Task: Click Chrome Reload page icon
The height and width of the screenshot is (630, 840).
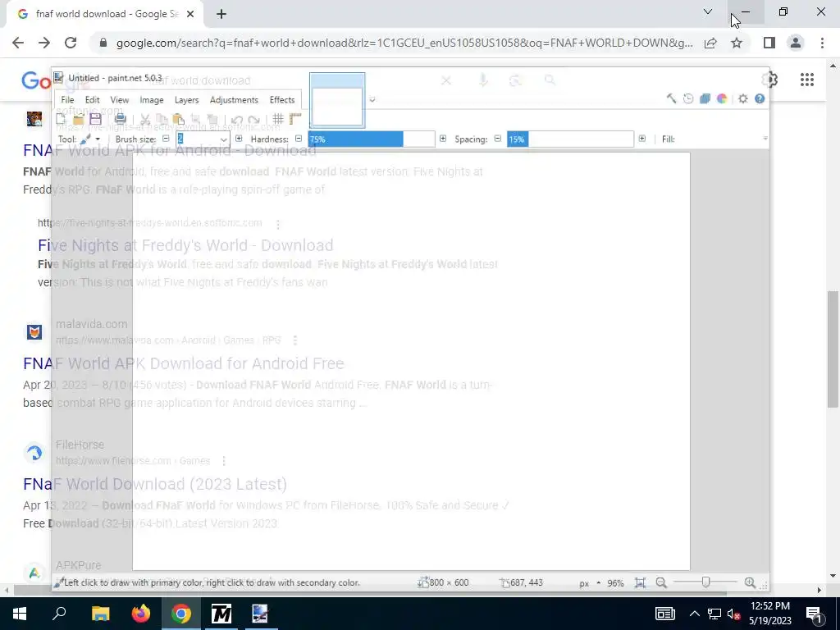Action: (71, 43)
